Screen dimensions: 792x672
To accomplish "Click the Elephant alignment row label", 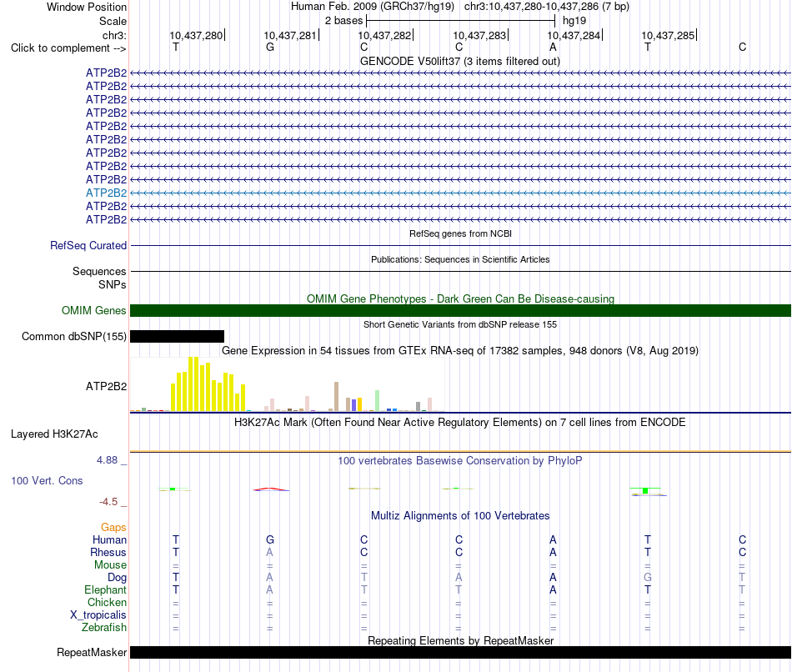I will [105, 589].
